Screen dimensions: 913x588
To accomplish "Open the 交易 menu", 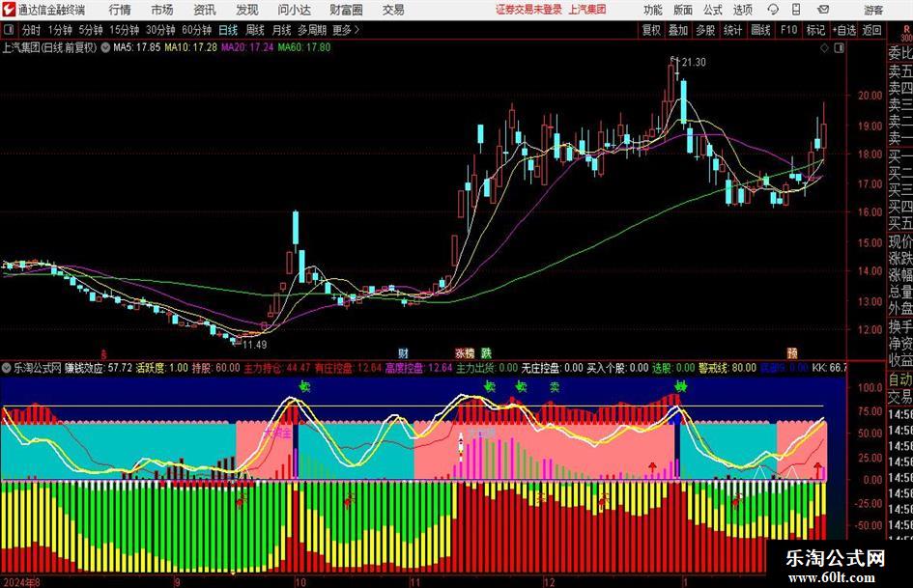I will [x=393, y=10].
